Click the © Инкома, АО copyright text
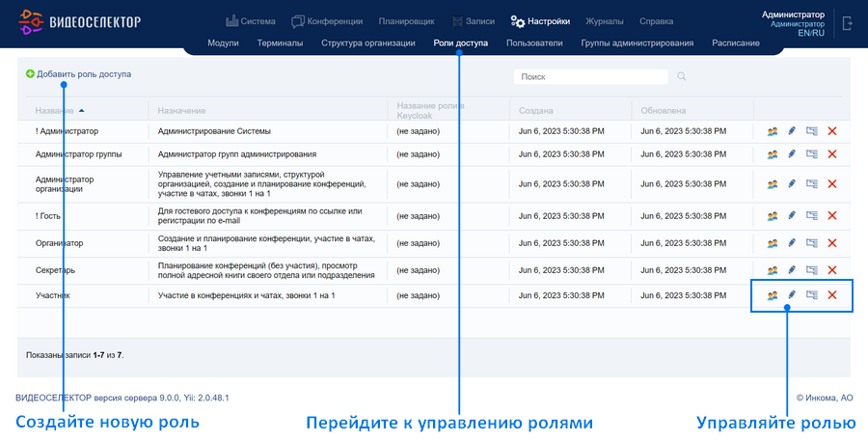This screenshot has height=441, width=868. point(825,398)
